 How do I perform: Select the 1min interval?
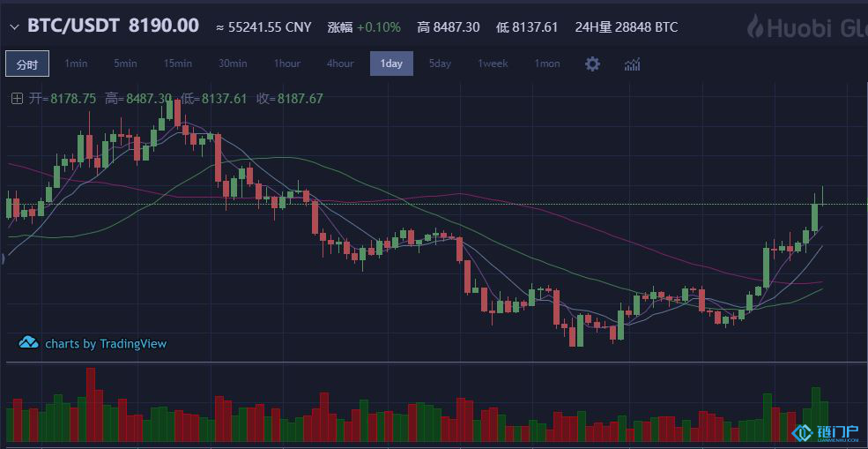pyautogui.click(x=76, y=64)
